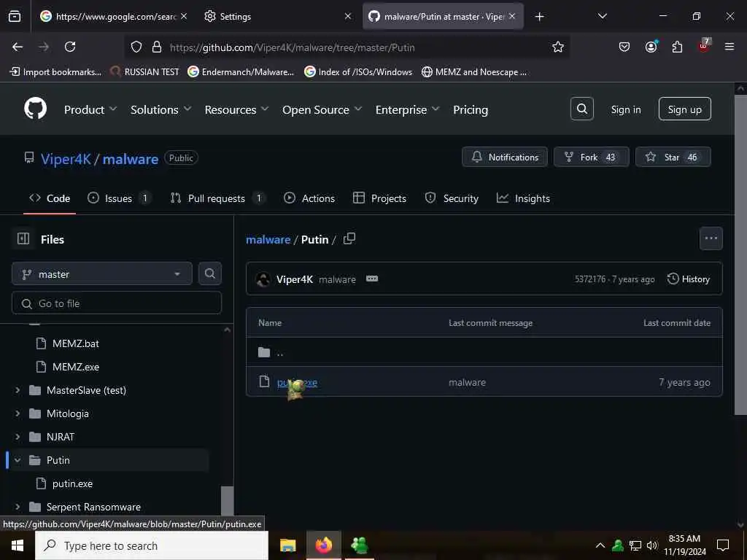This screenshot has height=560, width=747.
Task: Show hidden system tray icons
Action: 600,545
